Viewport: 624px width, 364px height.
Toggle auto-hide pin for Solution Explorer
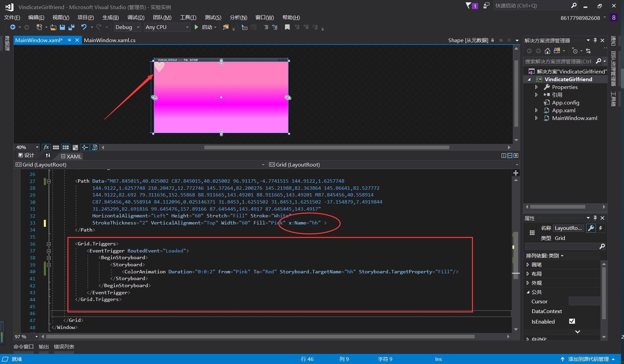[595, 40]
